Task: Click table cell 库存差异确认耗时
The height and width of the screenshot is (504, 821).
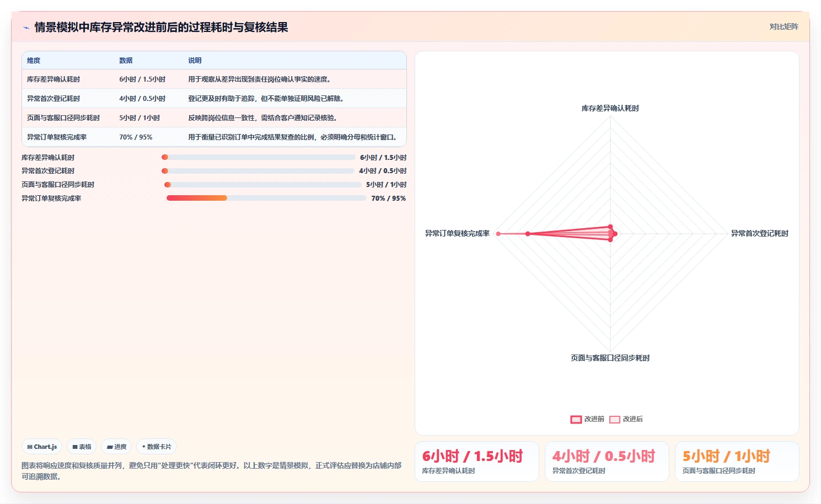Action: [x=53, y=79]
